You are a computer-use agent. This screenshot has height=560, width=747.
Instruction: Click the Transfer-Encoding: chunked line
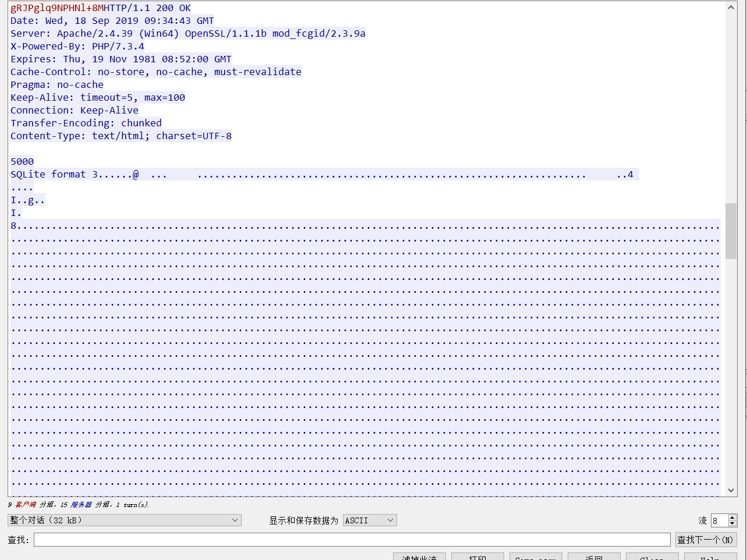[x=86, y=123]
